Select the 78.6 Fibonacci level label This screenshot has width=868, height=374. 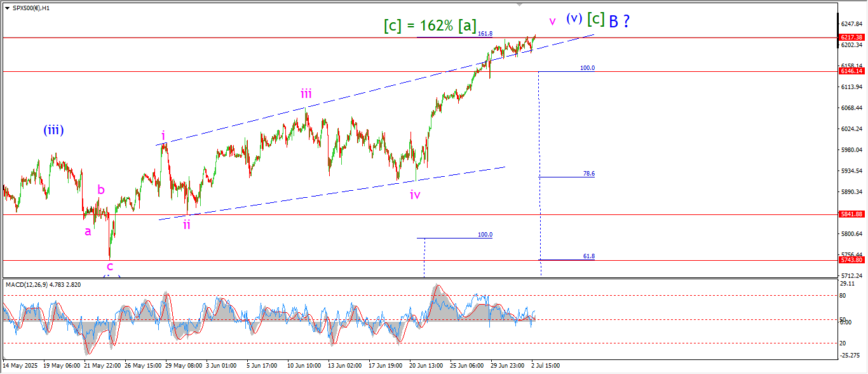coord(588,173)
